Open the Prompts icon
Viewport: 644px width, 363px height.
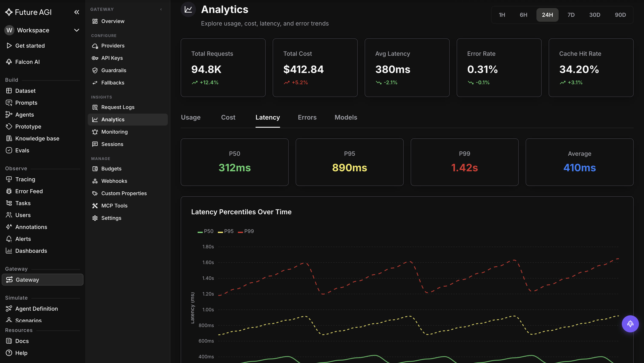[9, 103]
